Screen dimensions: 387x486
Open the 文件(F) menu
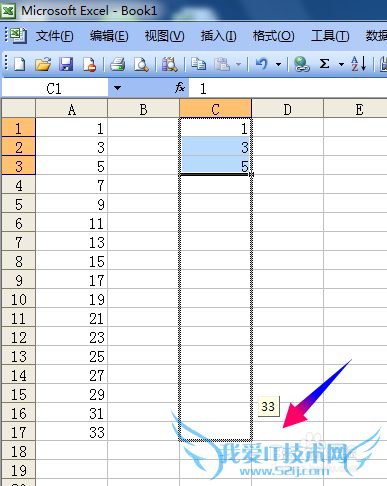pyautogui.click(x=54, y=36)
